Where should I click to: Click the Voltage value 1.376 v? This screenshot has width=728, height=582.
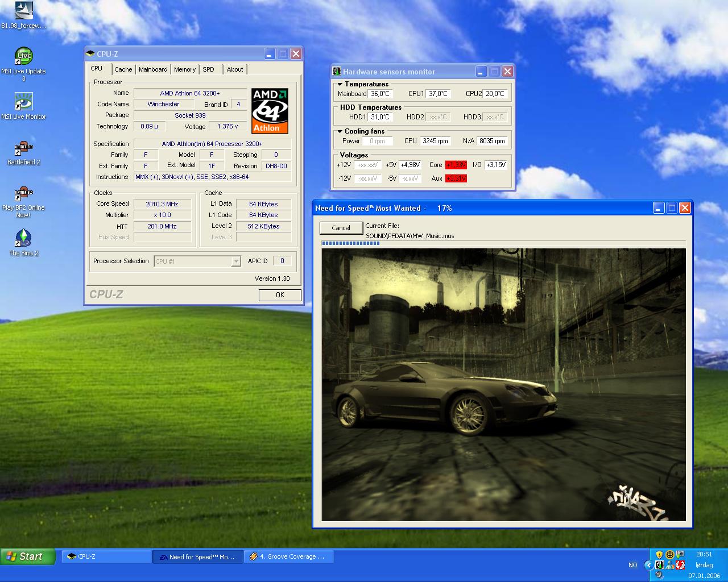coord(227,127)
